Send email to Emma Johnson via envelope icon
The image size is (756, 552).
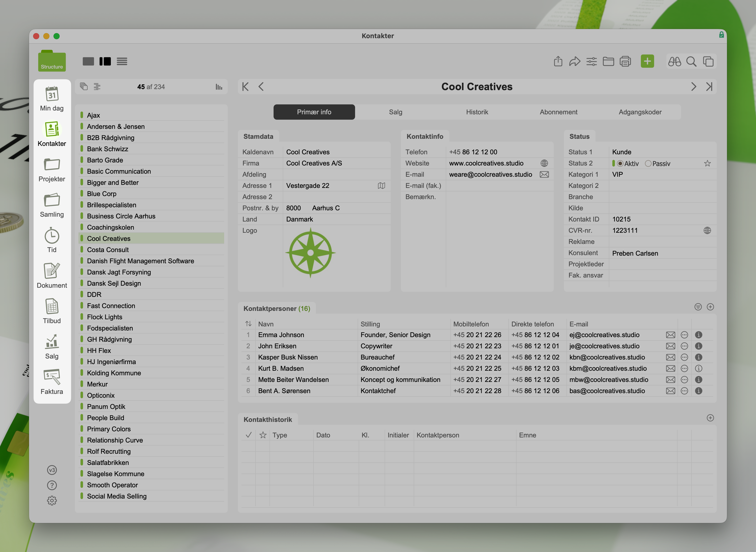670,335
